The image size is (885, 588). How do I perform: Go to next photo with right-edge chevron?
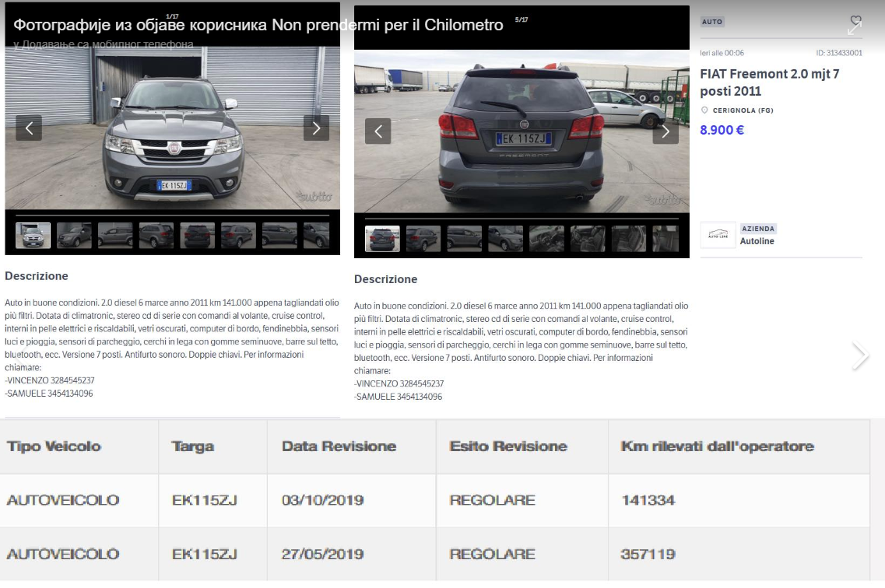[x=859, y=355]
